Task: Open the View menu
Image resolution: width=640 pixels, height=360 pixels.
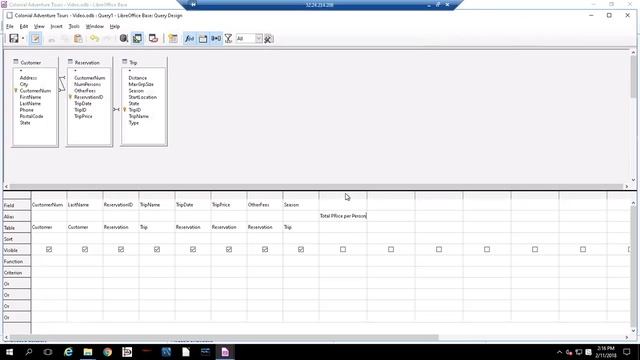Action: coord(39,26)
